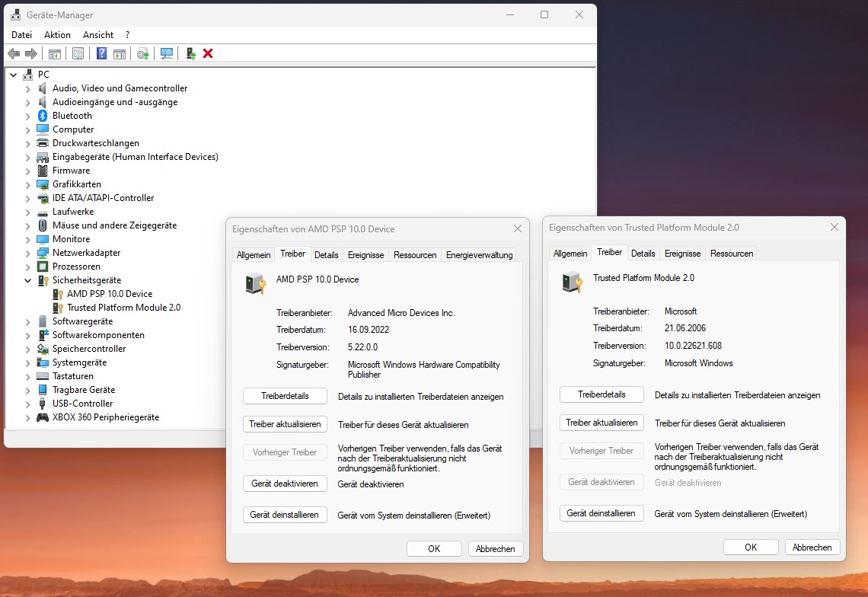Confirm OK in AMD PSP 10.0 Device dialog

(434, 549)
